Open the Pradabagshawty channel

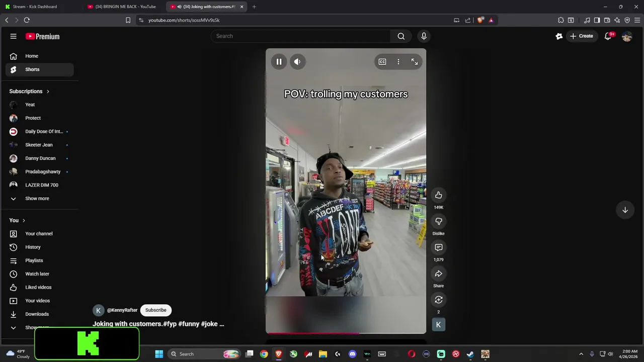point(40,172)
